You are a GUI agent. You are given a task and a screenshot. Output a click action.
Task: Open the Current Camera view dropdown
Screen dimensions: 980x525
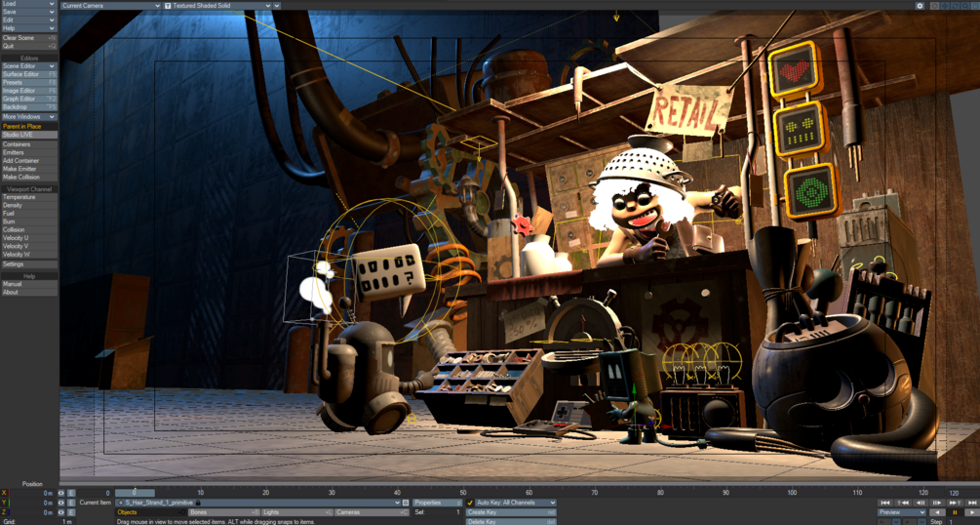[x=110, y=6]
